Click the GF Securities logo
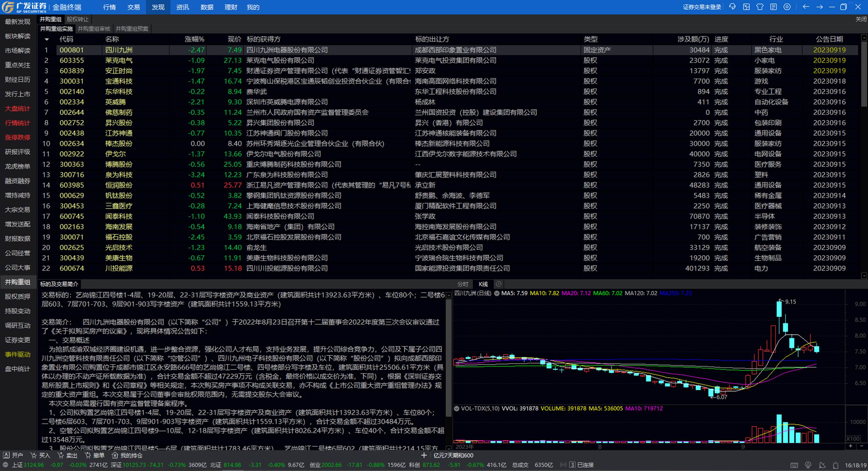Viewport: 868px width, 471px height. (x=24, y=7)
